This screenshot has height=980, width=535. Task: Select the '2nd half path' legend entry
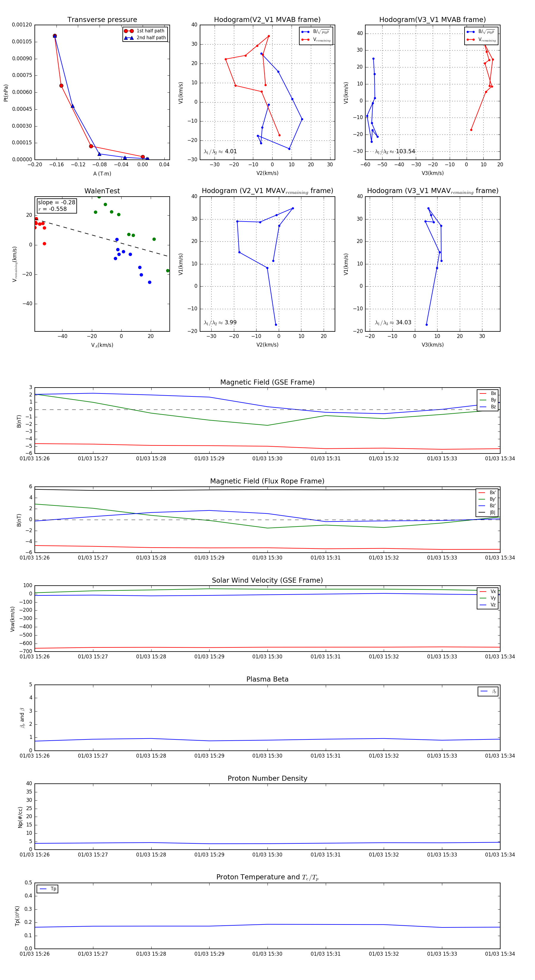click(145, 38)
